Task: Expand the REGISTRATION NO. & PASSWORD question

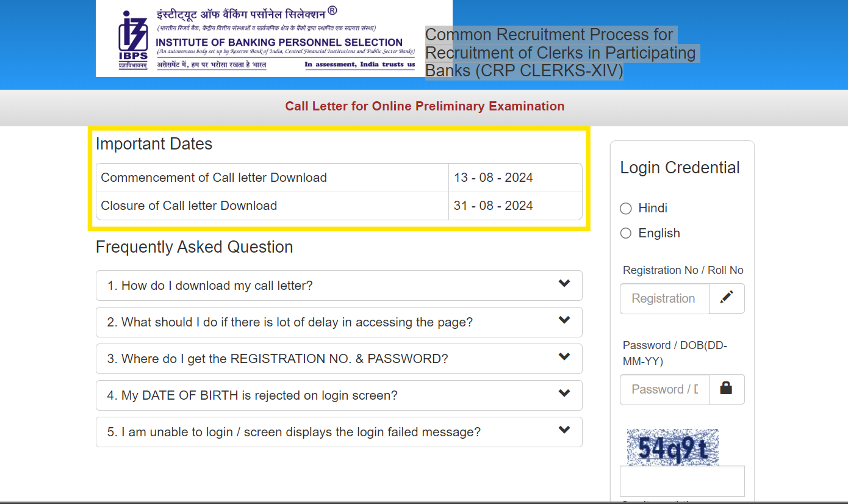Action: [x=278, y=359]
